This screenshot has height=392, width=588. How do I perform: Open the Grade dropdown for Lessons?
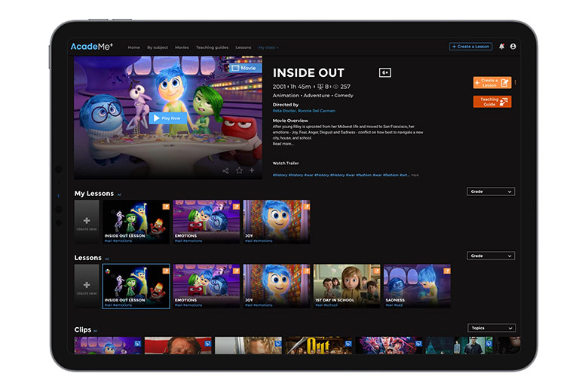click(491, 256)
